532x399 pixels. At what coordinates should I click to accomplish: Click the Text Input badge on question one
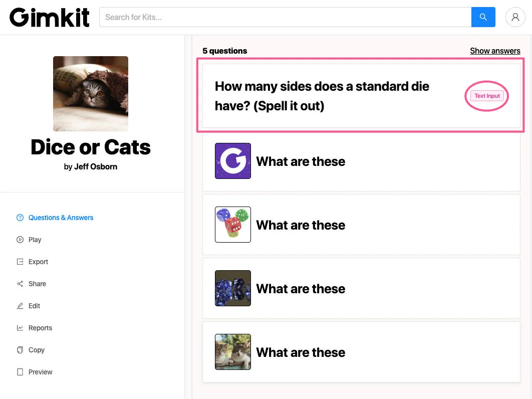pyautogui.click(x=486, y=96)
